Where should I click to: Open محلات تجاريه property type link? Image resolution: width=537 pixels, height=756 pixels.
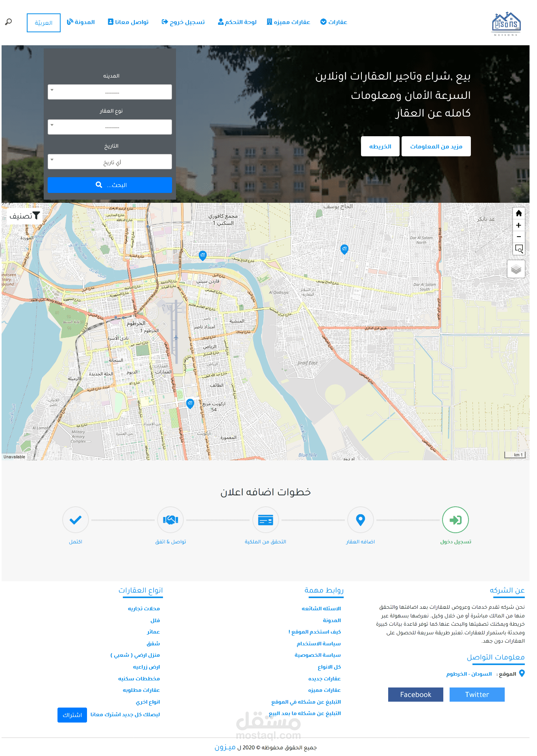click(x=144, y=609)
